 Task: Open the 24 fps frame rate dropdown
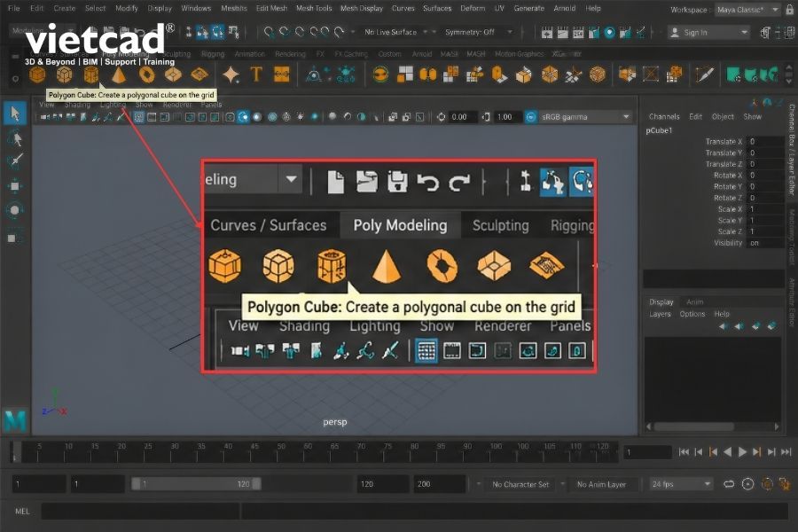[x=681, y=484]
